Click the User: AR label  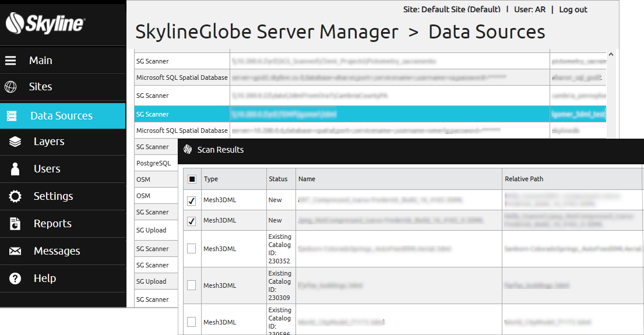click(530, 9)
